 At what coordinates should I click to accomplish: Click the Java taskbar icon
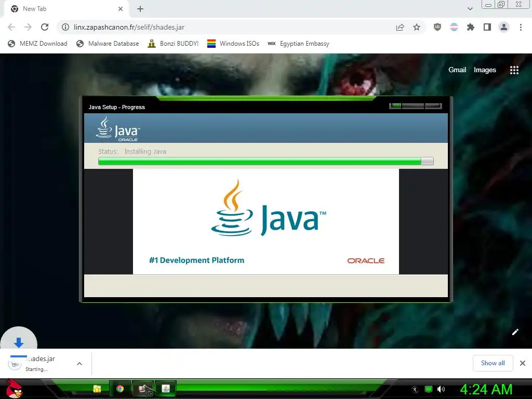166,389
